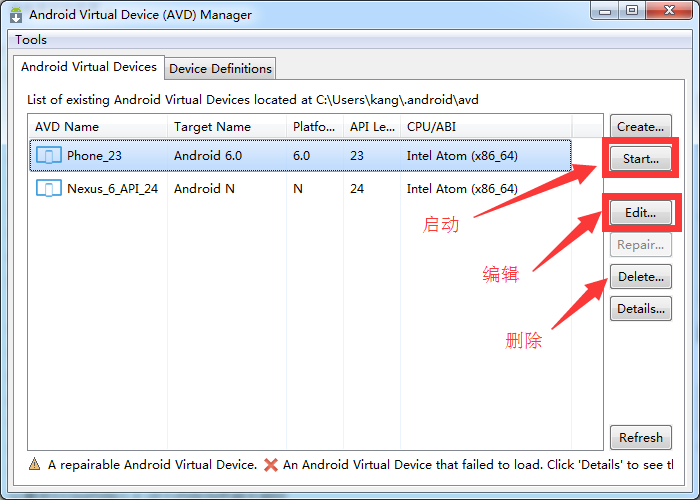Select the Android Virtual Devices tab

click(x=89, y=67)
